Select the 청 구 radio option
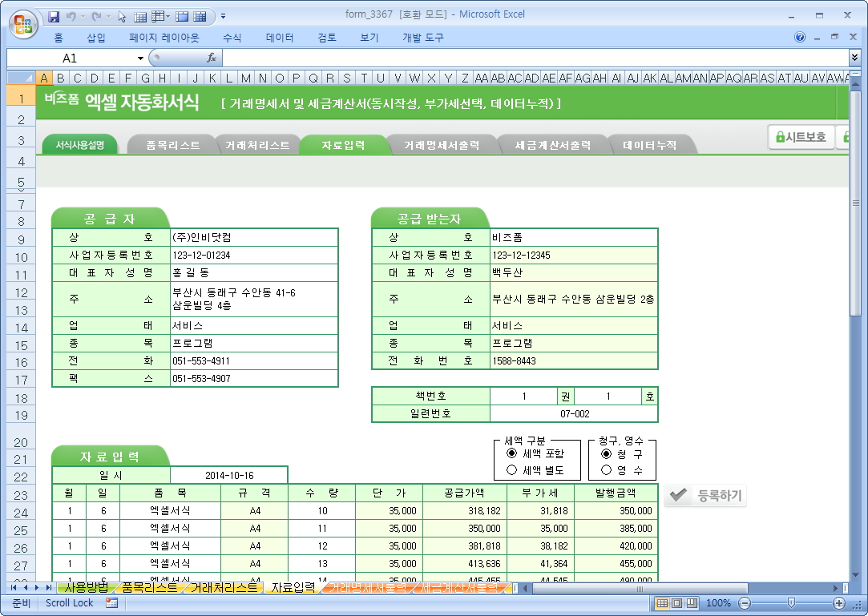 (606, 453)
